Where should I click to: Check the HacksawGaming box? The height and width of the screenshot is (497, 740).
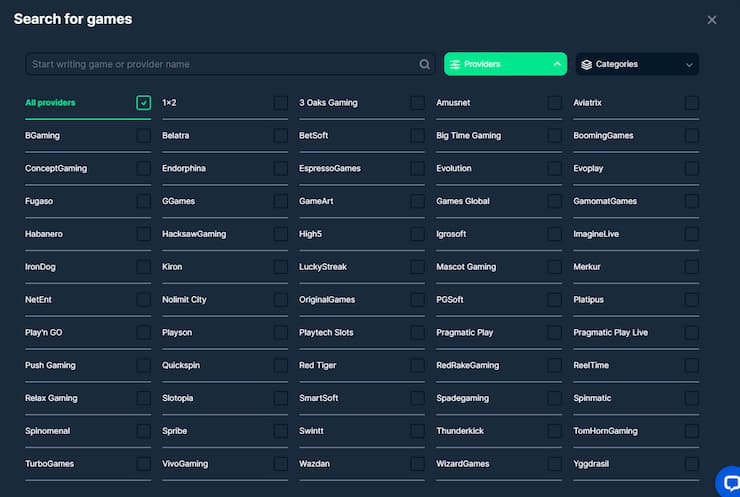tap(281, 234)
